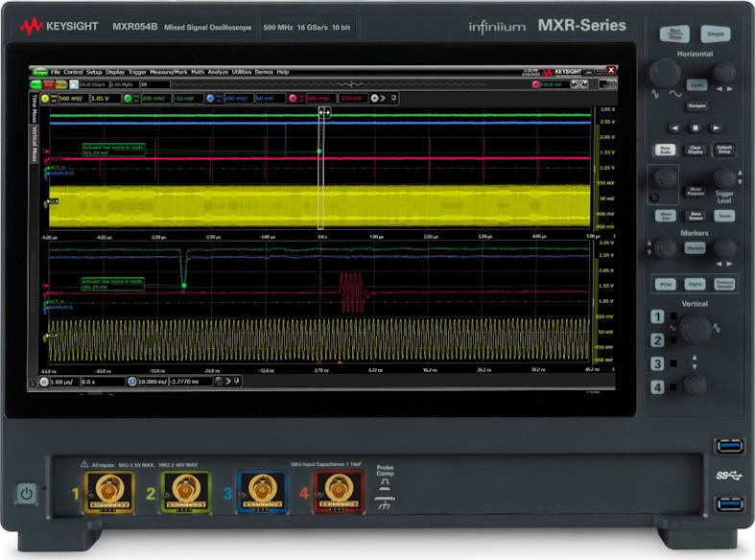Click the navigate left arrow key
This screenshot has height=560, width=755.
coord(674,128)
